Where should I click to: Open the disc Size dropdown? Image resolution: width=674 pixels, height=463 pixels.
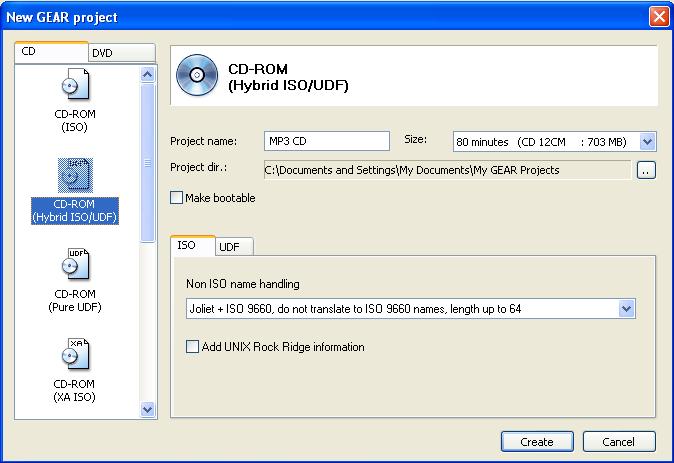[x=646, y=142]
